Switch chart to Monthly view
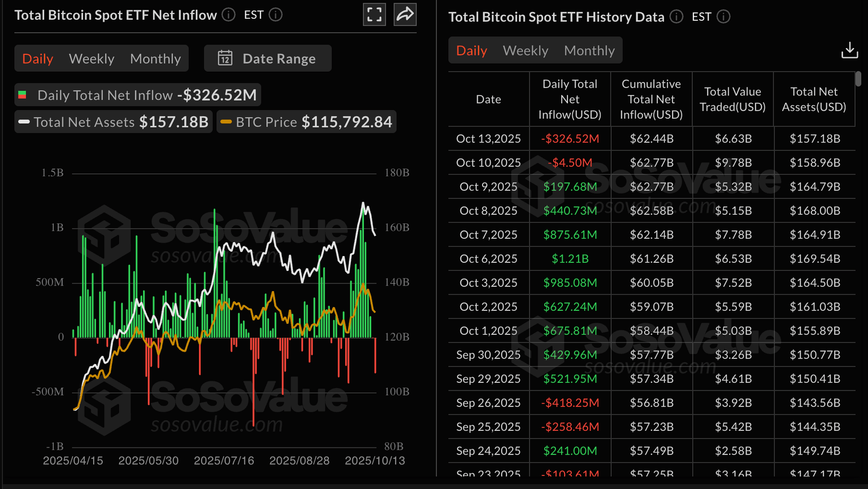 click(155, 58)
